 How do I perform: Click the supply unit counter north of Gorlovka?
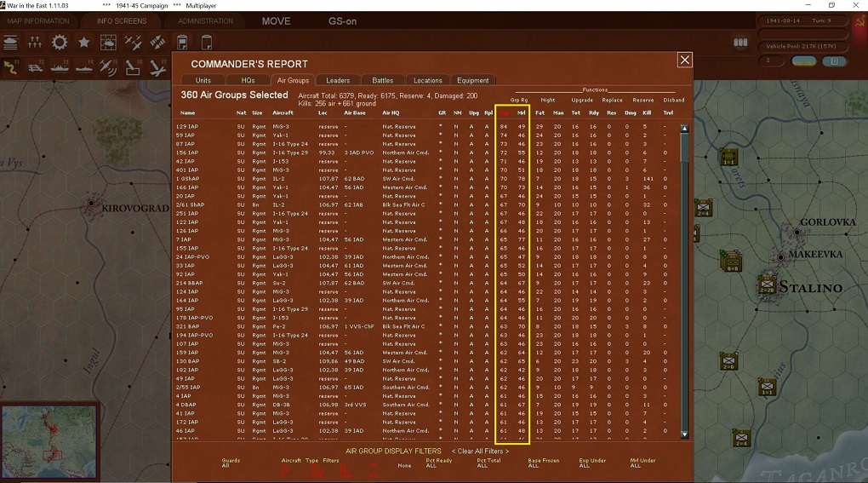[x=728, y=158]
